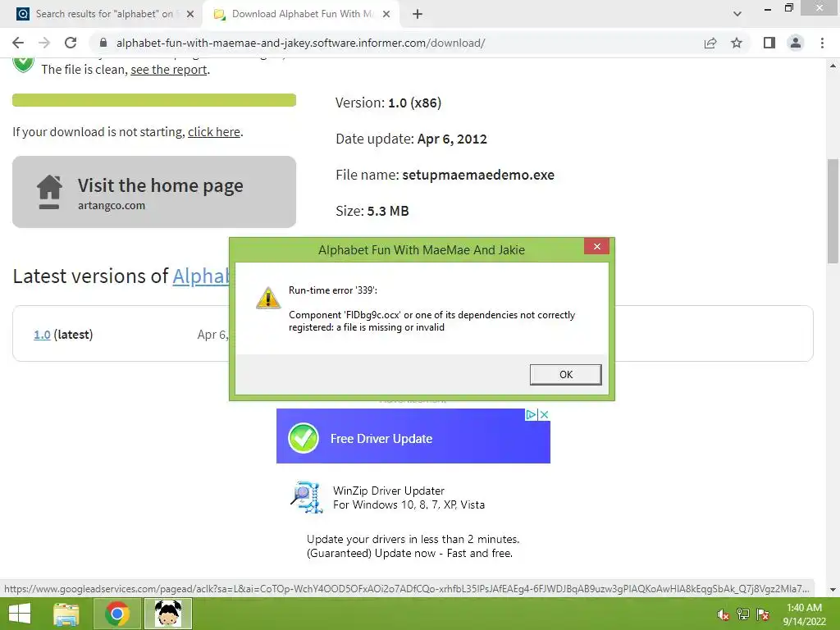Select the 'Download Alphabet Fun With' tab

(302, 14)
